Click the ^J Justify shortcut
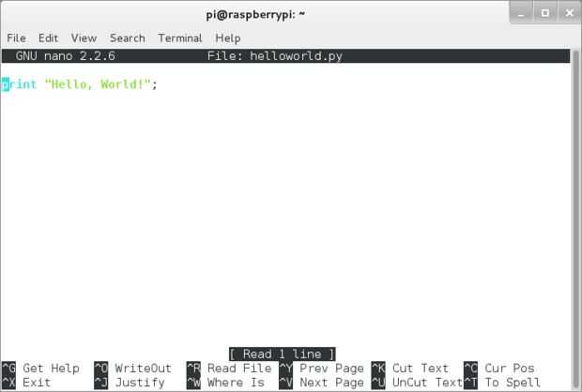582x392 pixels. (130, 383)
